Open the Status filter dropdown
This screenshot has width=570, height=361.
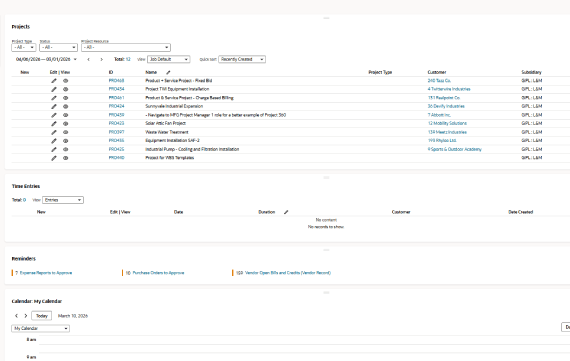[x=59, y=47]
